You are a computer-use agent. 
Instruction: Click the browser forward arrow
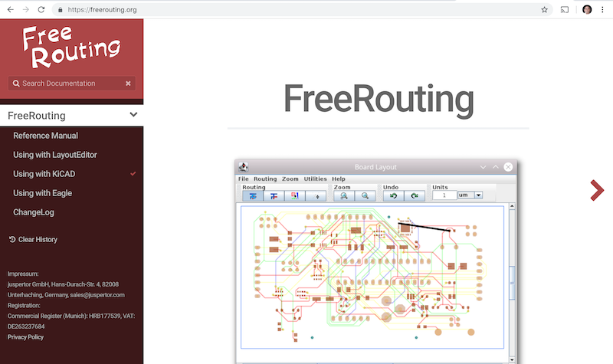click(x=26, y=10)
